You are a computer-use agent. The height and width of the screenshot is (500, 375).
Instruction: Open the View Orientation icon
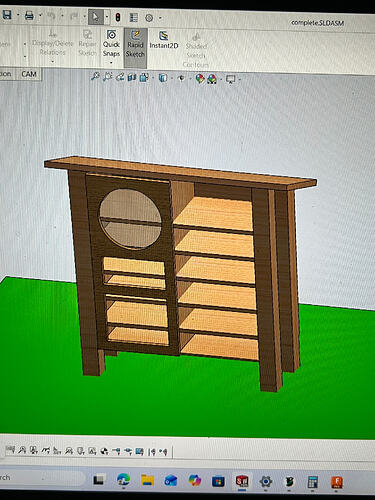(x=144, y=78)
